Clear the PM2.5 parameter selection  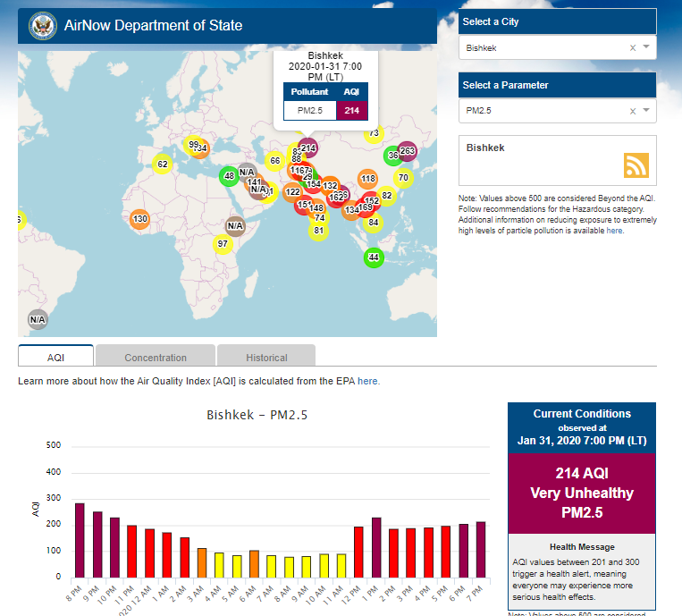(633, 112)
